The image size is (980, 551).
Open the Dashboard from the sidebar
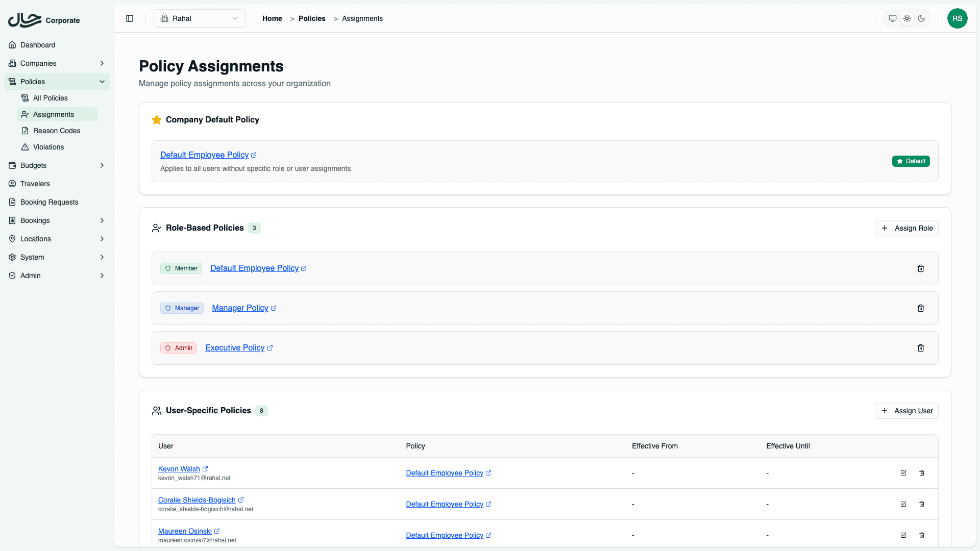click(x=37, y=45)
